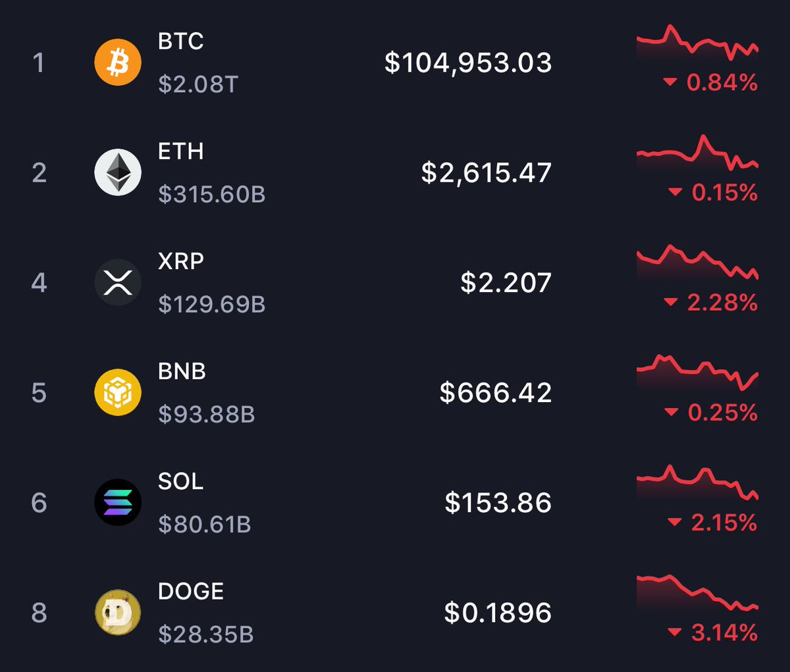This screenshot has height=672, width=790.
Task: Click the DOGE market cap $28.35B
Action: pyautogui.click(x=206, y=634)
